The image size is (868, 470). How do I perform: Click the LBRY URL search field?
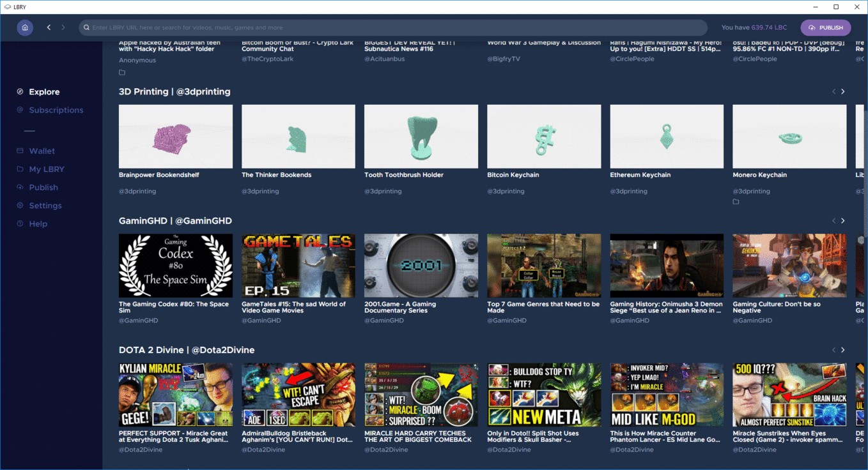point(393,27)
